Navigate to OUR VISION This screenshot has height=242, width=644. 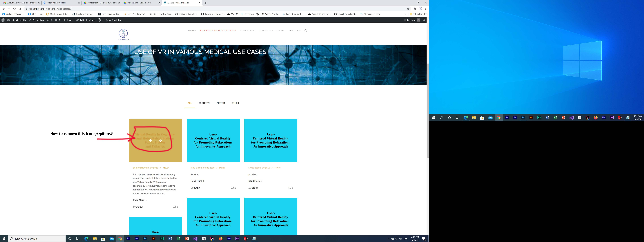click(248, 30)
